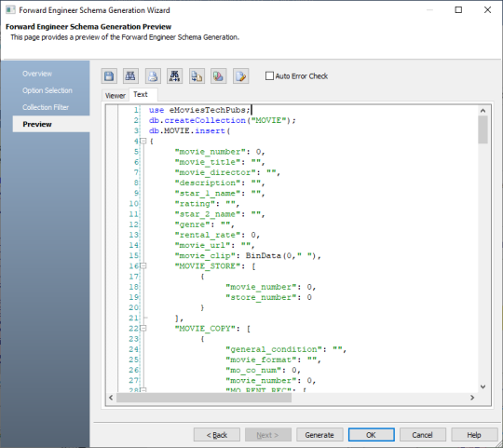Collapse the MOVIE_STORE array at line 16
The width and height of the screenshot is (503, 448).
click(143, 265)
